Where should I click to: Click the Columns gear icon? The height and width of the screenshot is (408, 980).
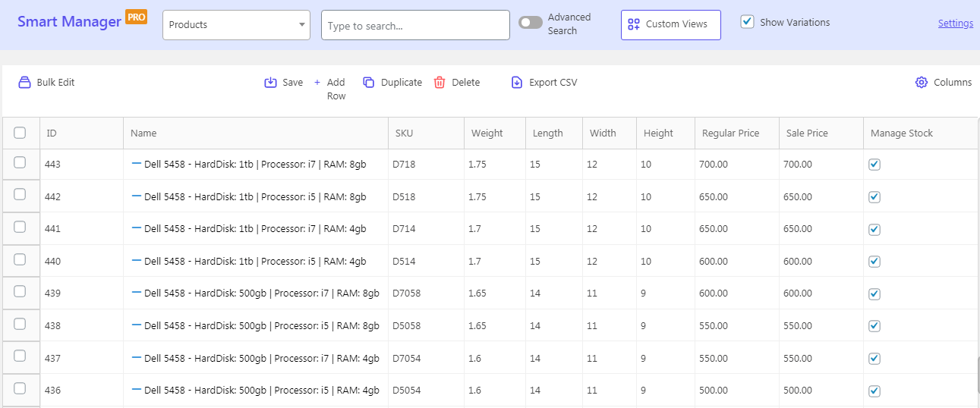point(922,83)
